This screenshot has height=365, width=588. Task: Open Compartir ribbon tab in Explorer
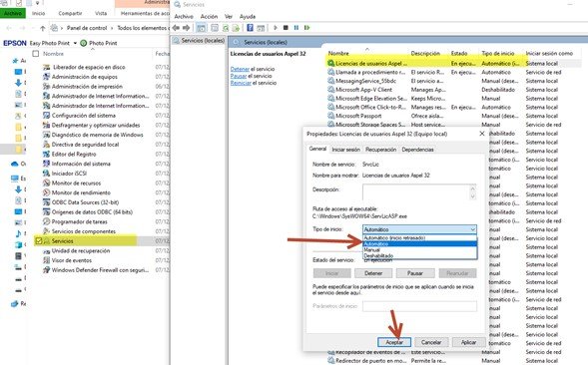(x=70, y=13)
